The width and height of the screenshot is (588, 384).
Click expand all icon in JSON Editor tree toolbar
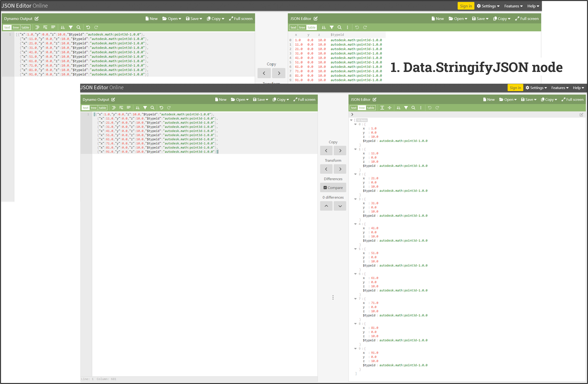[x=382, y=108]
